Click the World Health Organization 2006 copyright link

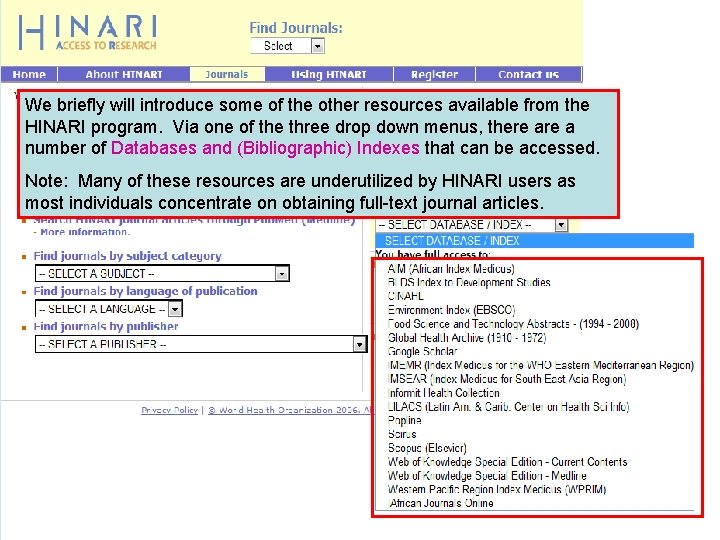(289, 410)
